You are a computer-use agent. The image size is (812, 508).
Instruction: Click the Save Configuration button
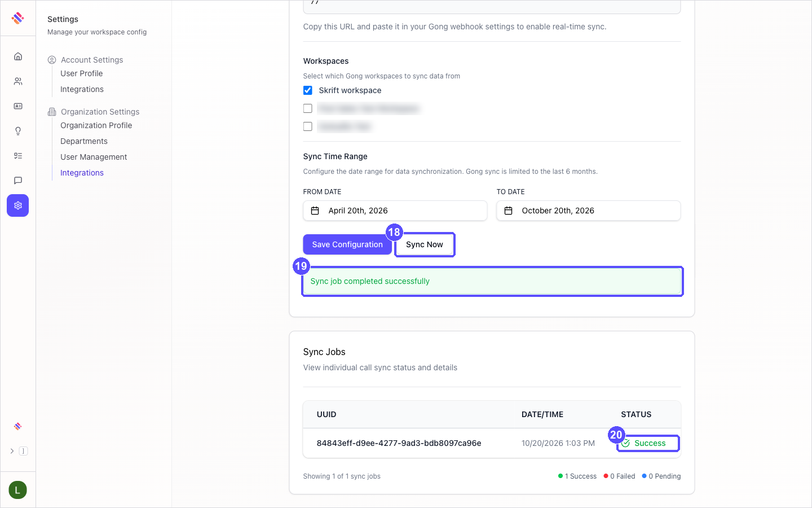[x=347, y=244]
